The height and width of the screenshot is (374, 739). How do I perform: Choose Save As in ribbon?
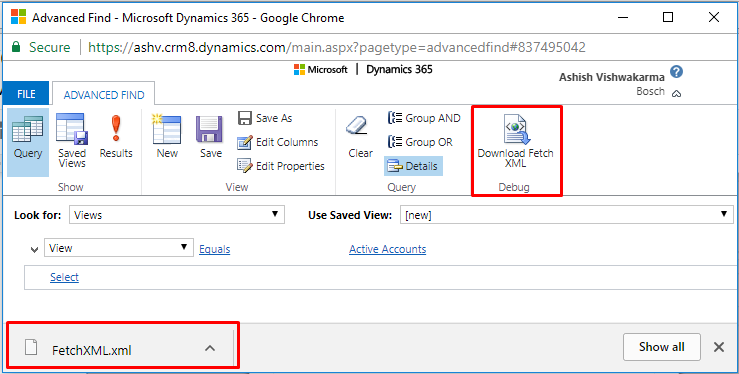265,118
